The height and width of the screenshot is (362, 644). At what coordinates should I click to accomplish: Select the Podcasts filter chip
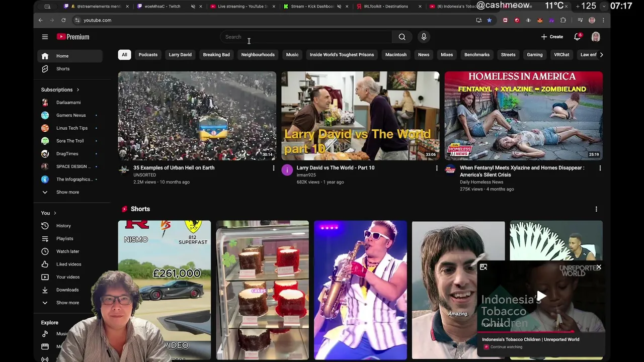click(x=148, y=55)
